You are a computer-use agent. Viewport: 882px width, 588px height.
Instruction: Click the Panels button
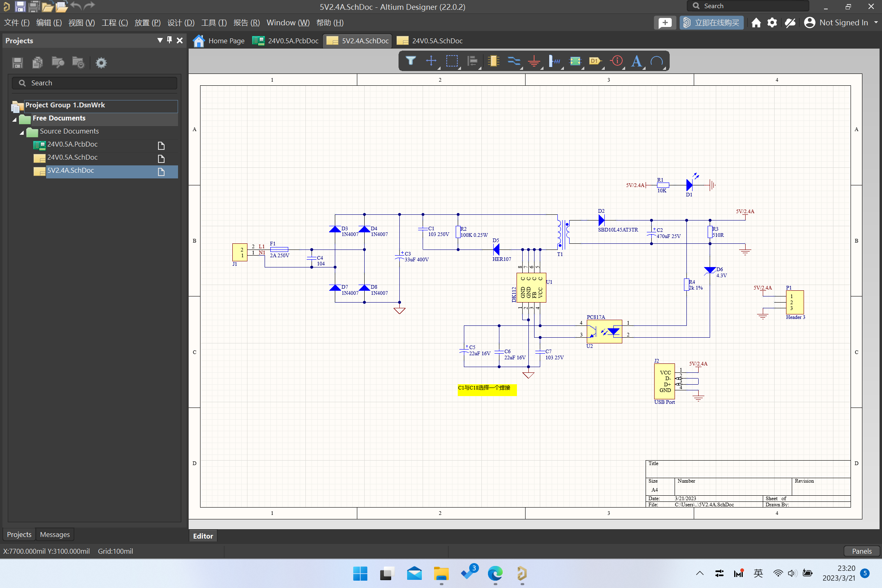pyautogui.click(x=862, y=551)
